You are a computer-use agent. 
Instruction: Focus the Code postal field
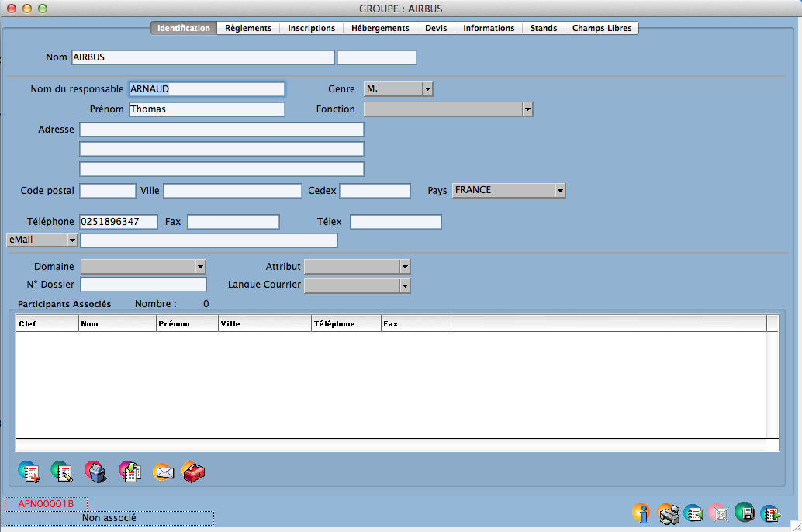click(107, 191)
